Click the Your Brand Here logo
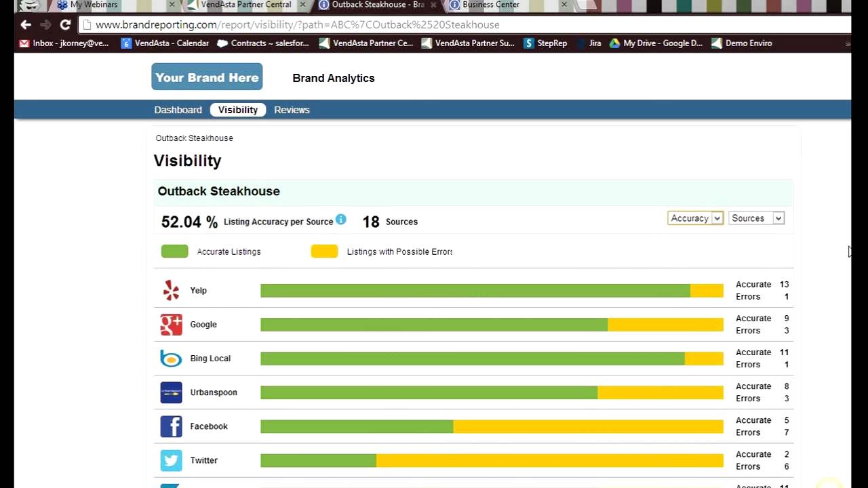 pyautogui.click(x=207, y=77)
